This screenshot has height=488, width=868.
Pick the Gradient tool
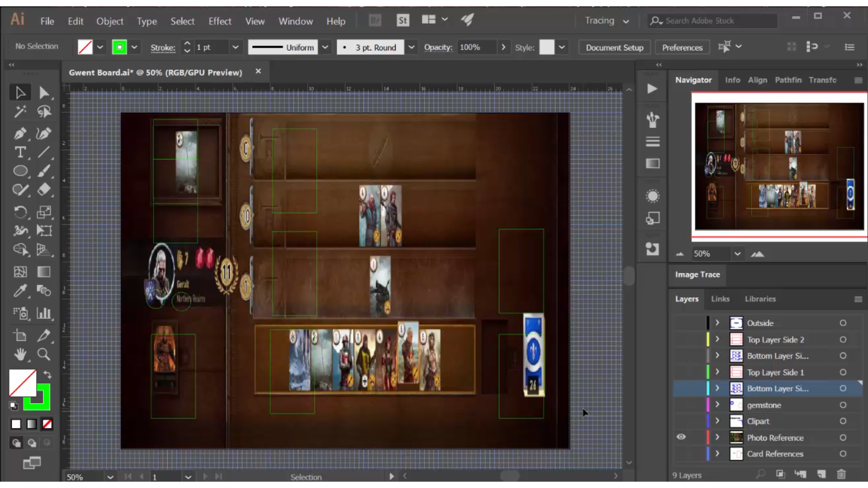44,272
